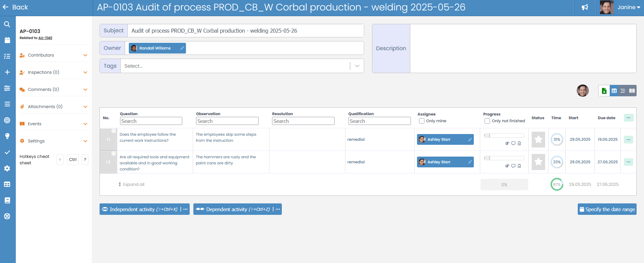Open the calendar icon in left sidebar
The width and height of the screenshot is (644, 263).
pos(7,40)
